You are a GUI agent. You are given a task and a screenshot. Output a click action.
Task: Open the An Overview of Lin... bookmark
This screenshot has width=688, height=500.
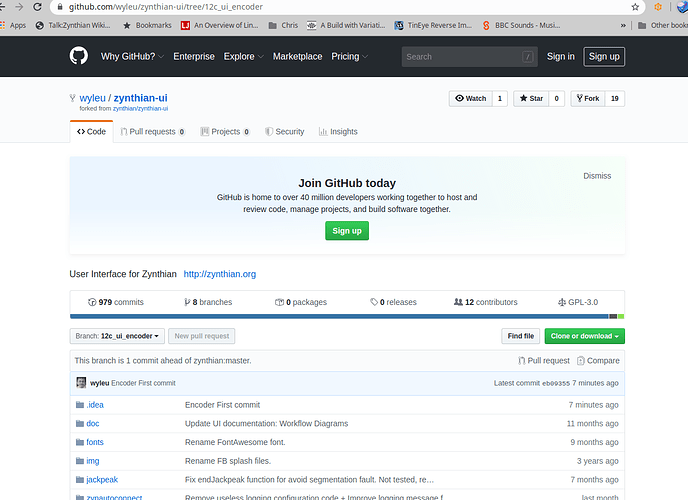(220, 25)
